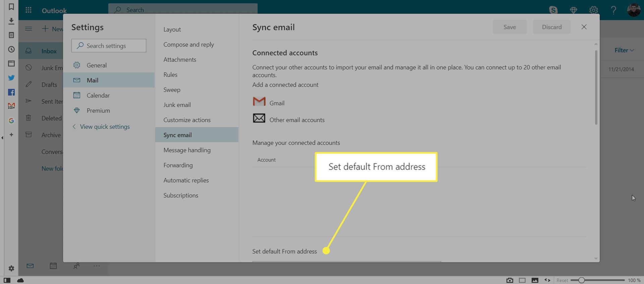Open Forwarding settings
This screenshot has width=644, height=284.
coord(197,165)
